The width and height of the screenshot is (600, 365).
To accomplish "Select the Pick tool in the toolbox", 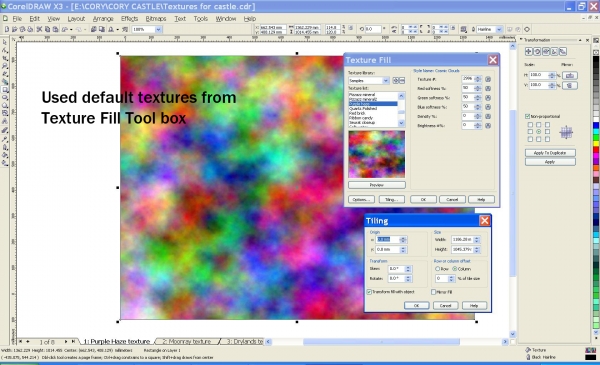I will [5, 42].
